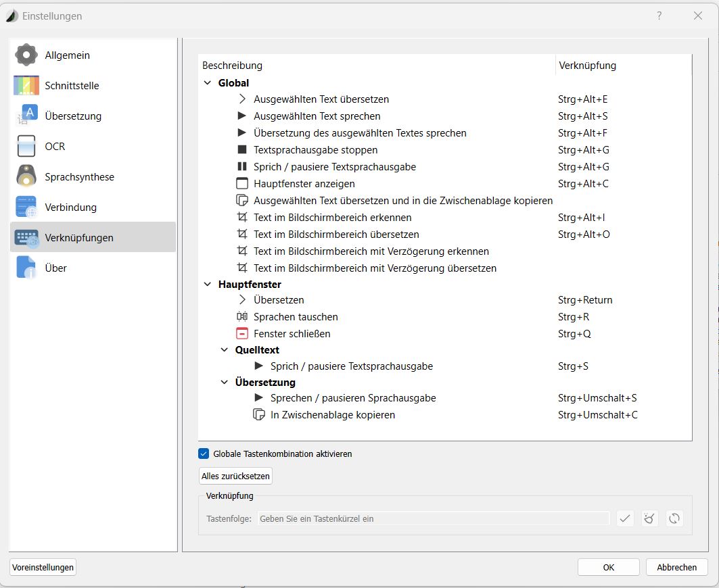
Task: Click the Über info page icon
Action: (x=26, y=268)
